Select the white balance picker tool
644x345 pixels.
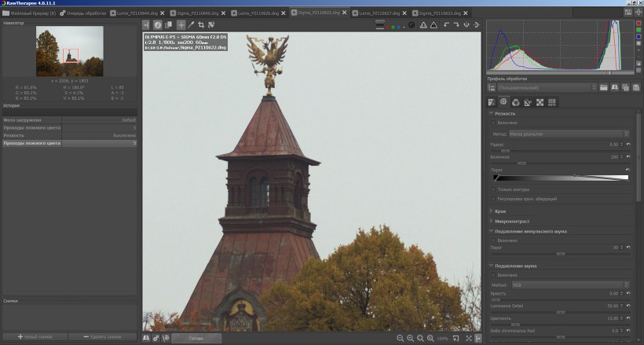191,25
